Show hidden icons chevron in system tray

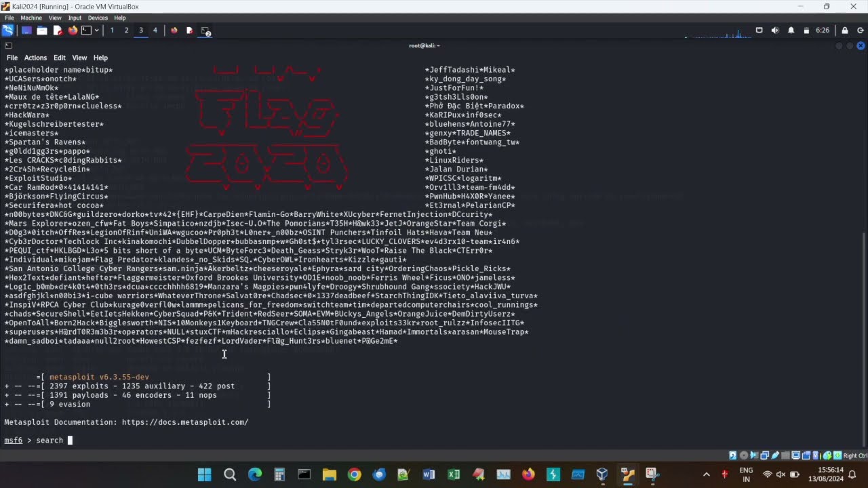point(707,474)
